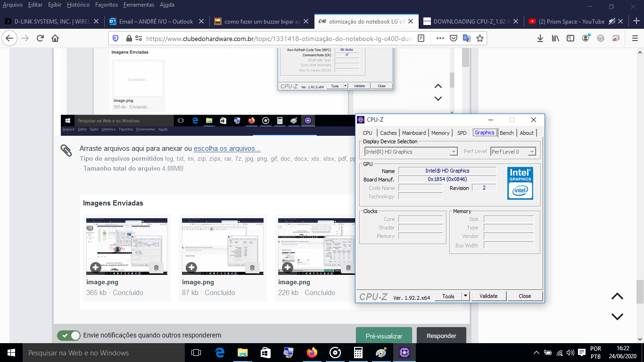Image resolution: width=644 pixels, height=362 pixels.
Task: Open the Firefox library icon
Action: click(555, 38)
